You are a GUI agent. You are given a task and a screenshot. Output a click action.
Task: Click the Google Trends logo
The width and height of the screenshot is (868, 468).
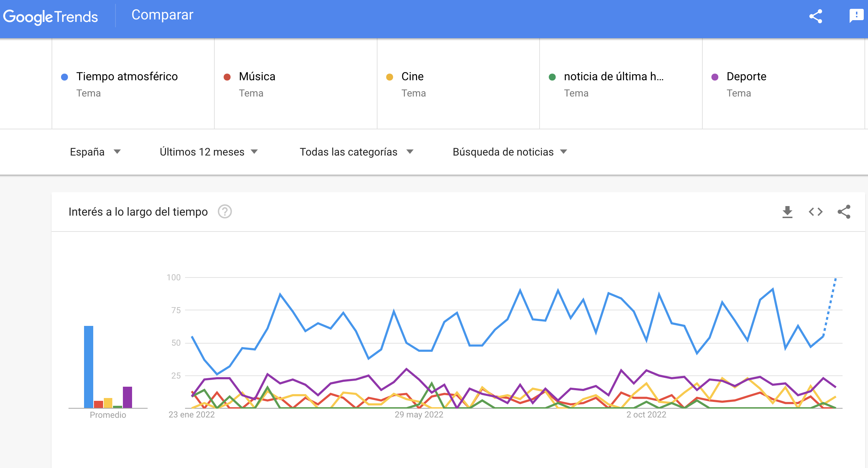[50, 17]
